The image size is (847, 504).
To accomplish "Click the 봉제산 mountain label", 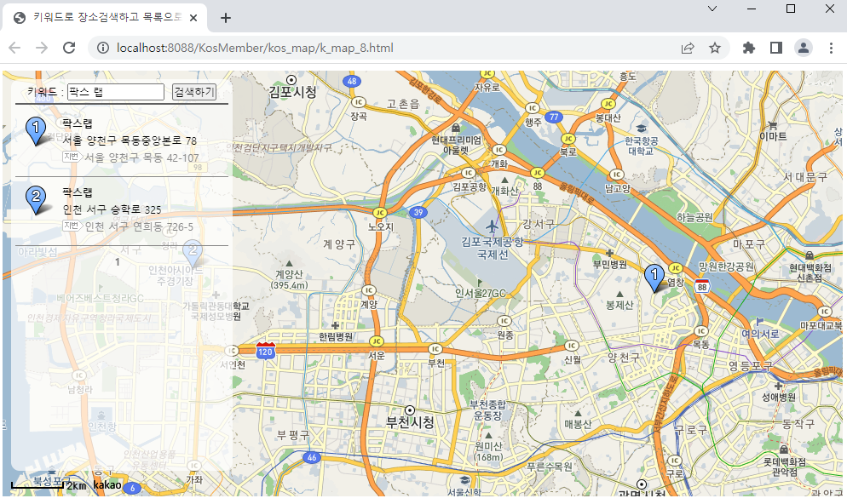I will point(619,305).
